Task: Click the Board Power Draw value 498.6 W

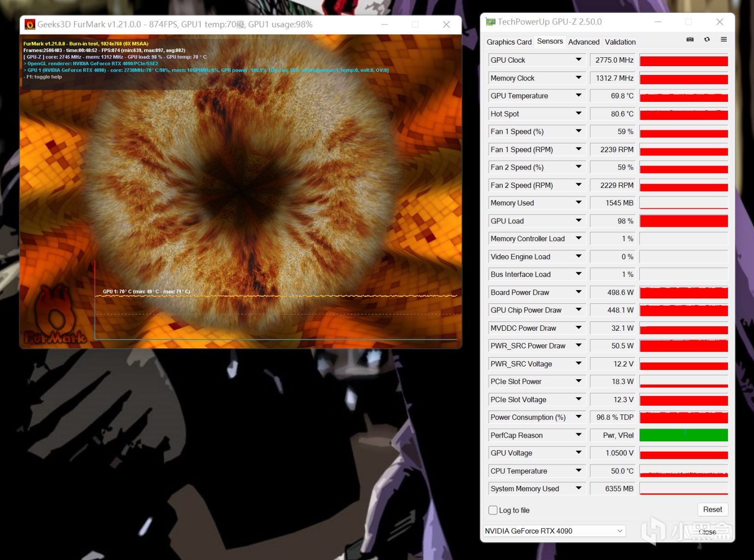Action: 613,292
